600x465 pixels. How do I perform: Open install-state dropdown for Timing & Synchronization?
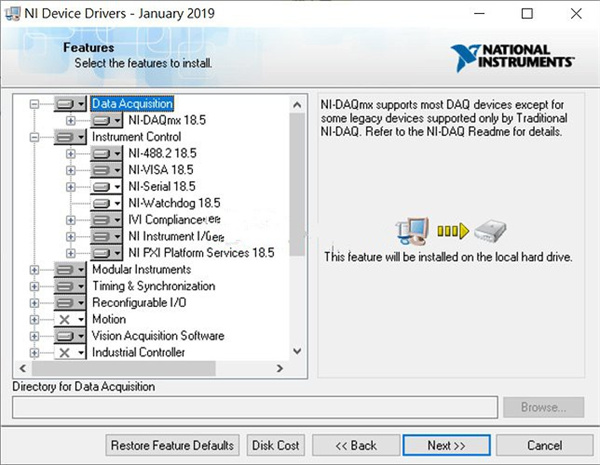[70, 286]
